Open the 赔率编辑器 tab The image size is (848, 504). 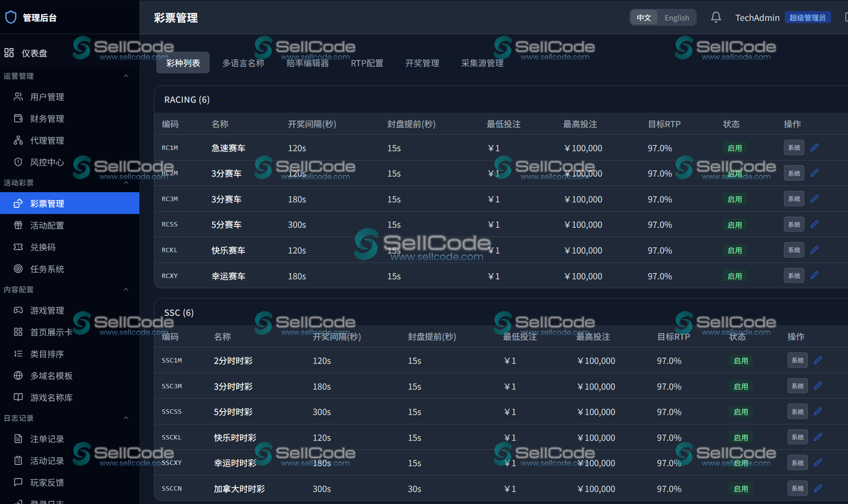308,63
